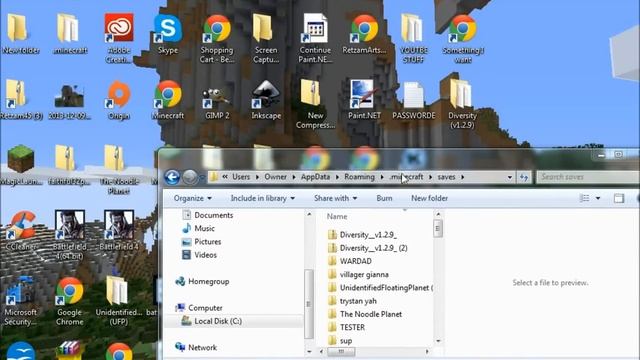Go to the Users breadcrumb
The height and width of the screenshot is (360, 640).
[x=241, y=177]
